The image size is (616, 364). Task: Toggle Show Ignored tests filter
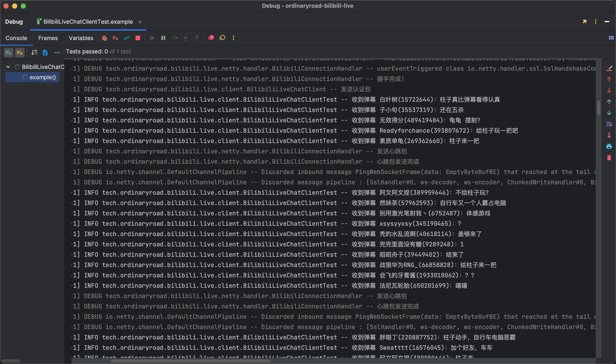pos(20,52)
